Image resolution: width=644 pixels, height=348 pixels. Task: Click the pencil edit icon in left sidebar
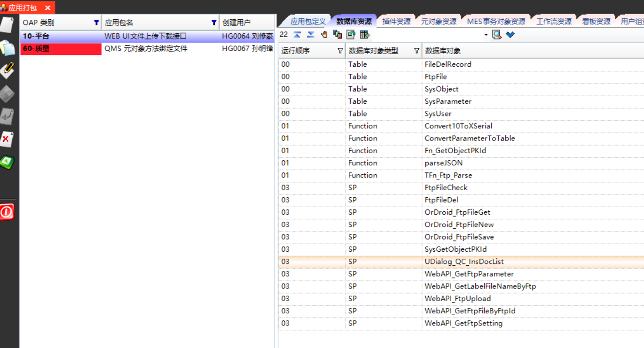7,70
